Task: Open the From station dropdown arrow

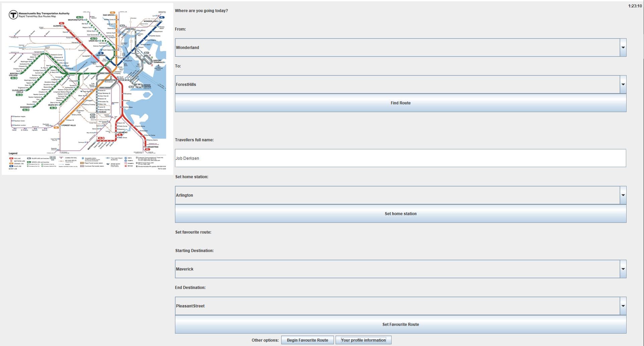Action: [x=623, y=47]
